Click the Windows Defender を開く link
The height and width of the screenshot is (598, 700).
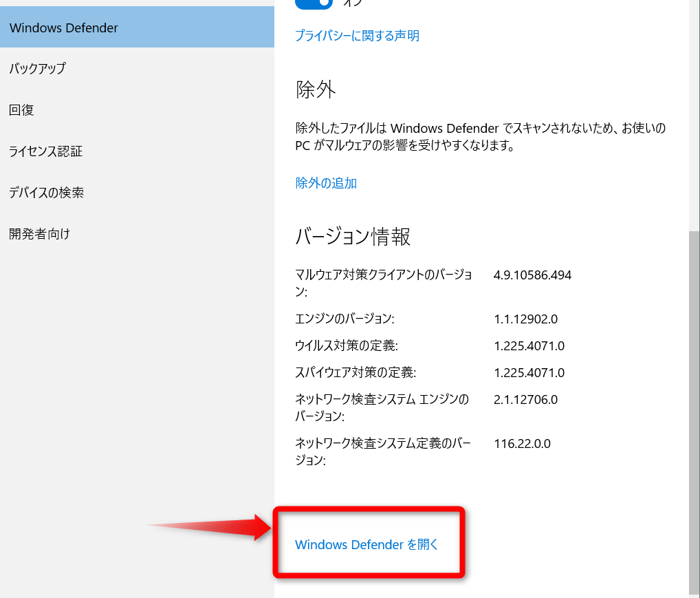pyautogui.click(x=367, y=544)
